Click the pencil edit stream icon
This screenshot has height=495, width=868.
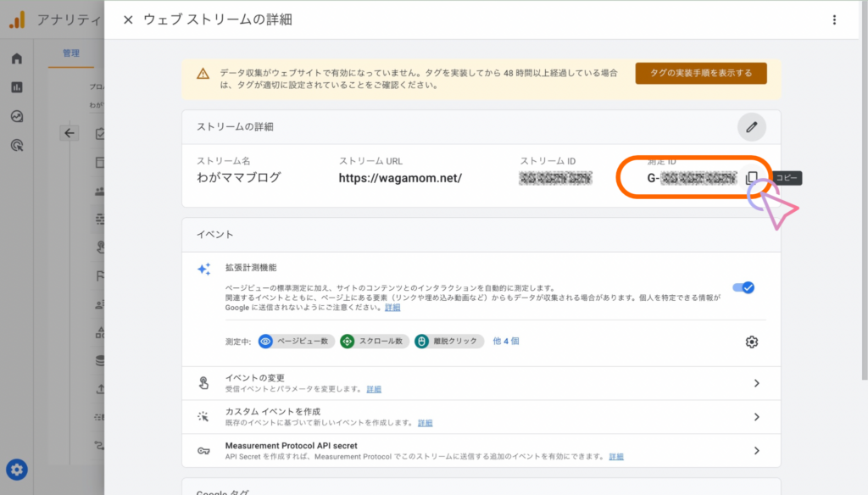(751, 127)
